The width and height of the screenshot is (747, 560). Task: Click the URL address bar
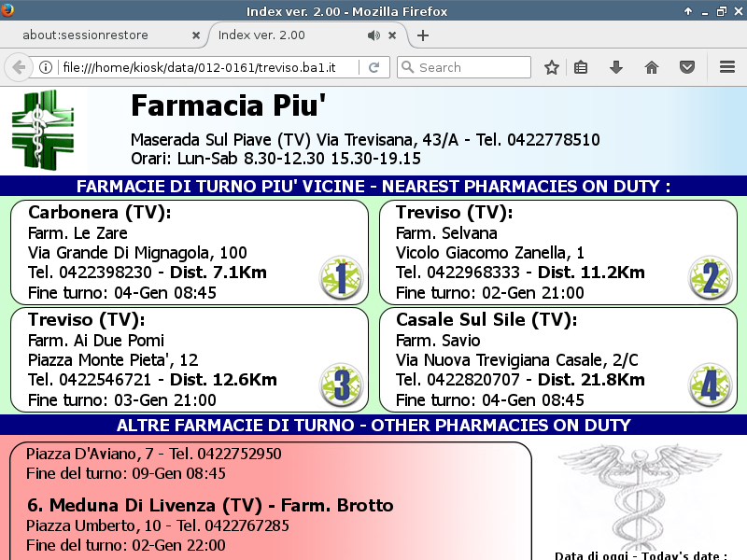tap(205, 67)
